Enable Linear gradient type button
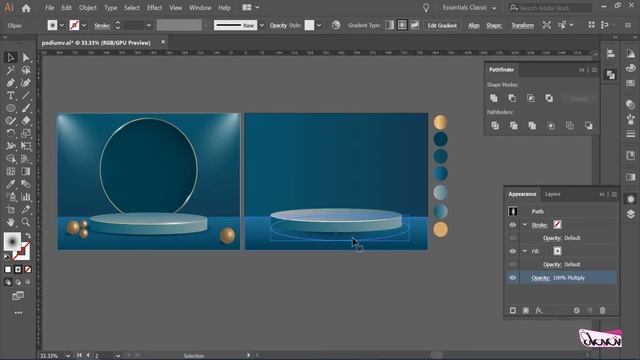Image resolution: width=640 pixels, height=360 pixels. 390,25
